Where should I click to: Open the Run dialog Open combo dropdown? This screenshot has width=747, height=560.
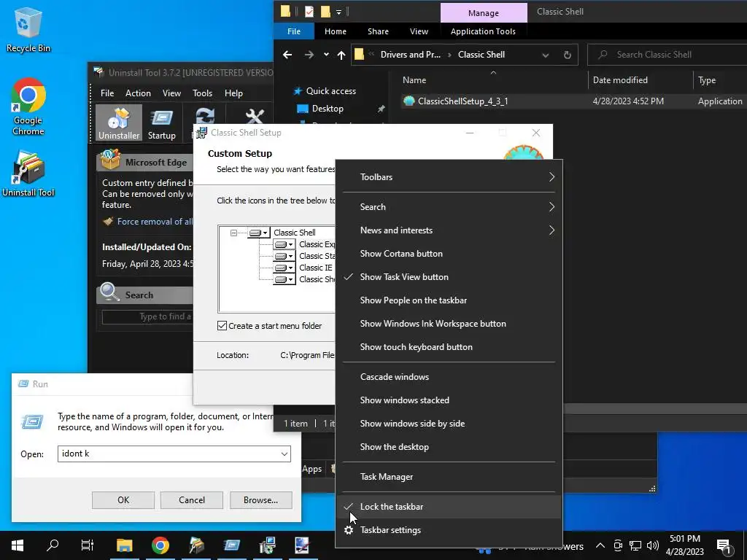[285, 454]
